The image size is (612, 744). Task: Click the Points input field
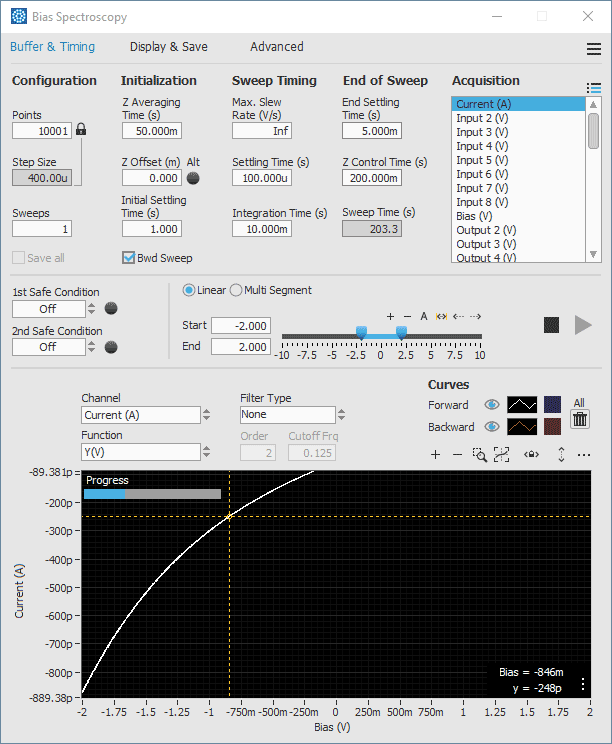tap(42, 131)
